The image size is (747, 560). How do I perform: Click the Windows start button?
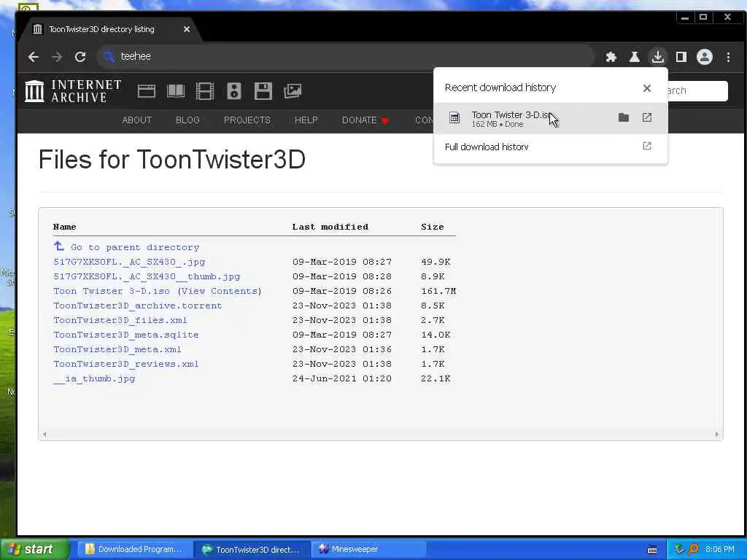34,549
